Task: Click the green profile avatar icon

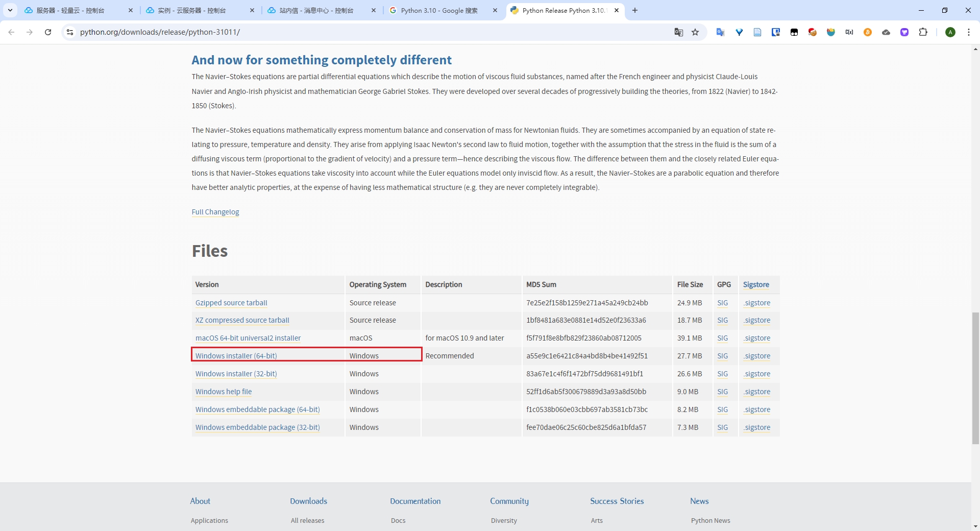Action: [950, 32]
